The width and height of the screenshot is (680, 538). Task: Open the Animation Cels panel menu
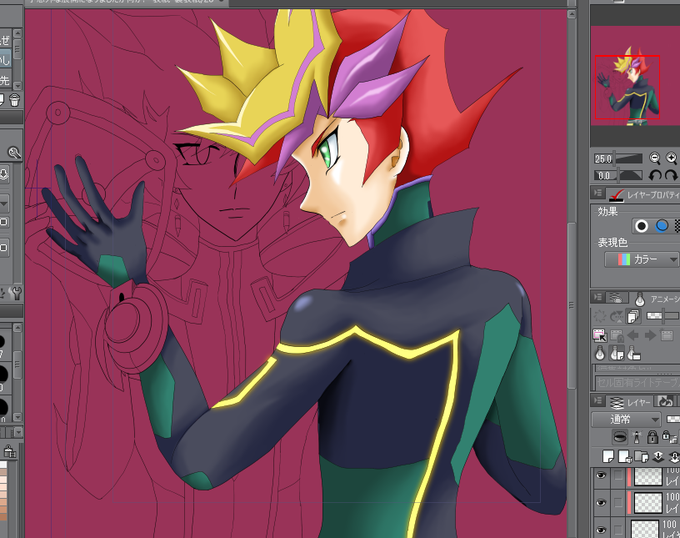598,297
